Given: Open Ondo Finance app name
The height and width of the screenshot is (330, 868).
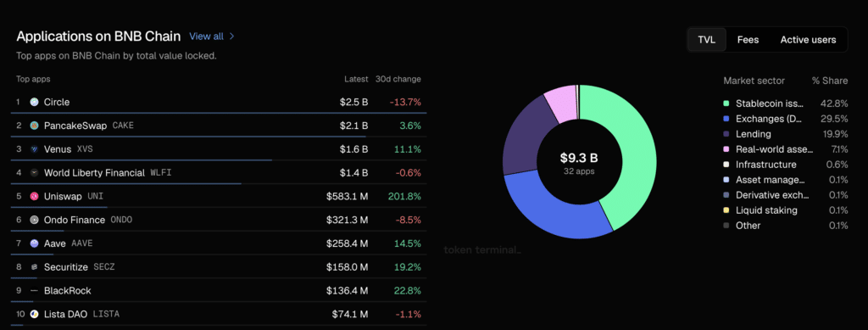Looking at the screenshot, I should click(75, 220).
